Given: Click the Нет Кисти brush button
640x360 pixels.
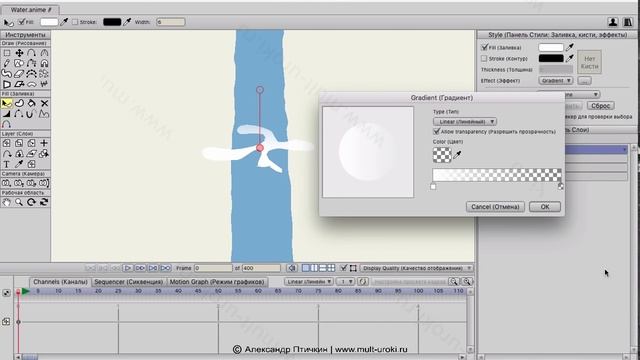Looking at the screenshot, I should tap(589, 62).
